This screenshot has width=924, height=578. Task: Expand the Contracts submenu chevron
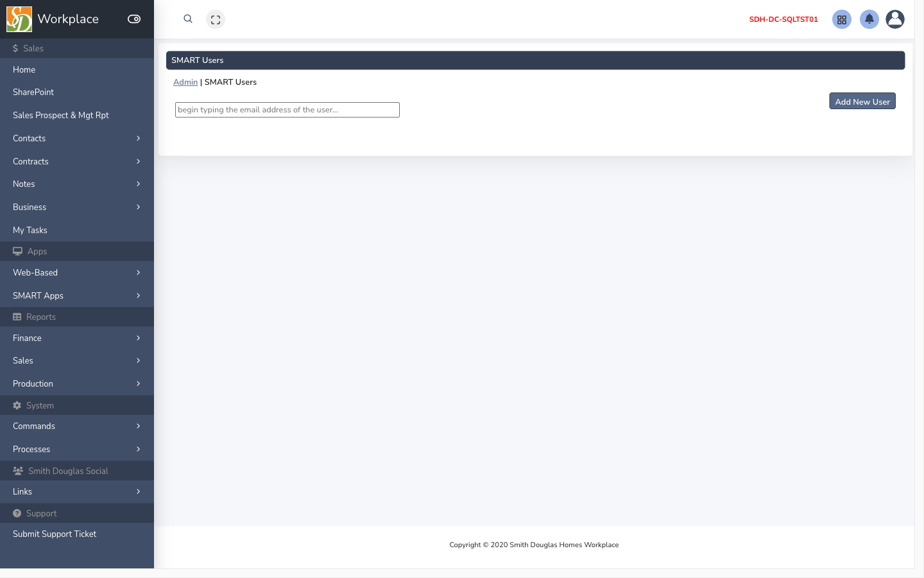pos(138,161)
